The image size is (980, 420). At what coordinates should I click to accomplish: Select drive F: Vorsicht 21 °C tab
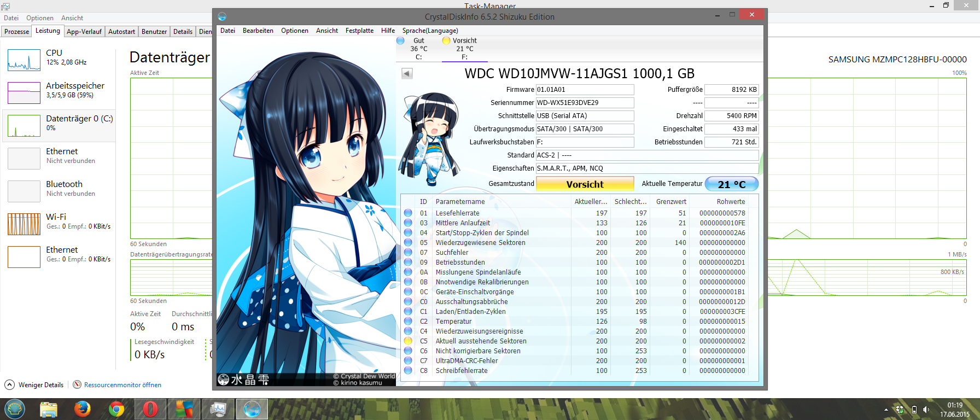(464, 49)
